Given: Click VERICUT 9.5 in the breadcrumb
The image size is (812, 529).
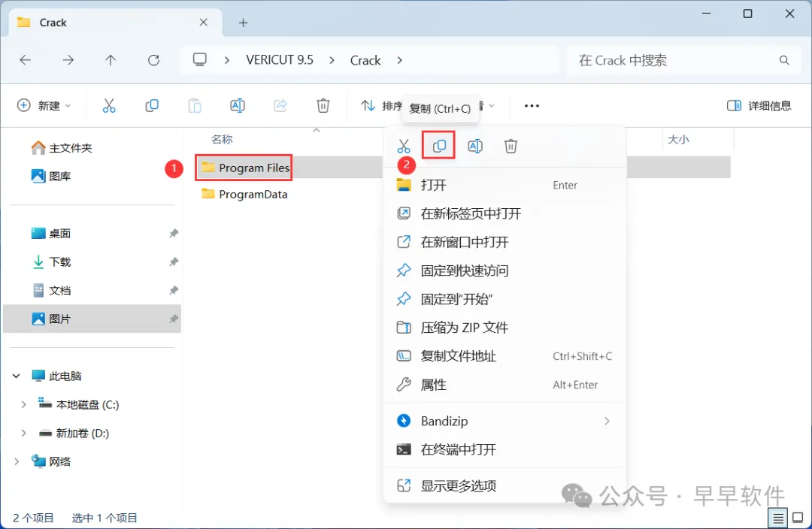Looking at the screenshot, I should pyautogui.click(x=280, y=60).
